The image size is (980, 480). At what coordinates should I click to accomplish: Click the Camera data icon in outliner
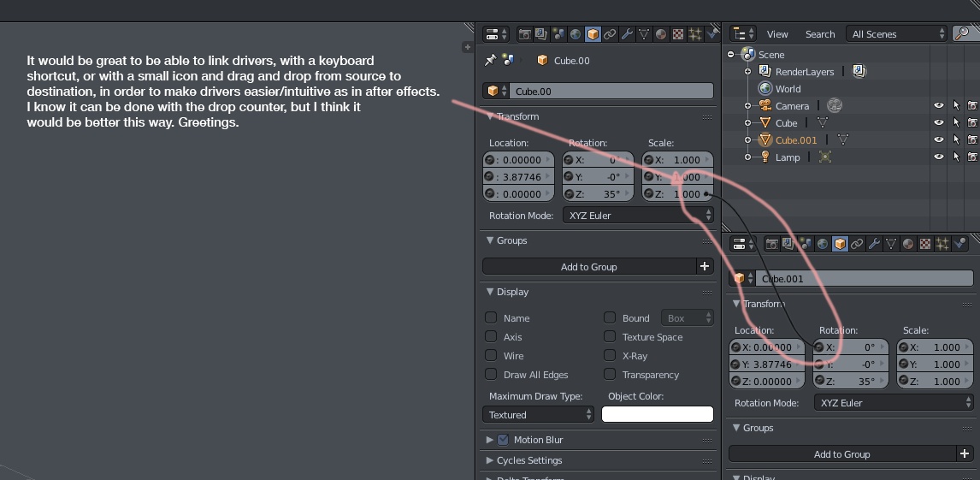coord(835,105)
